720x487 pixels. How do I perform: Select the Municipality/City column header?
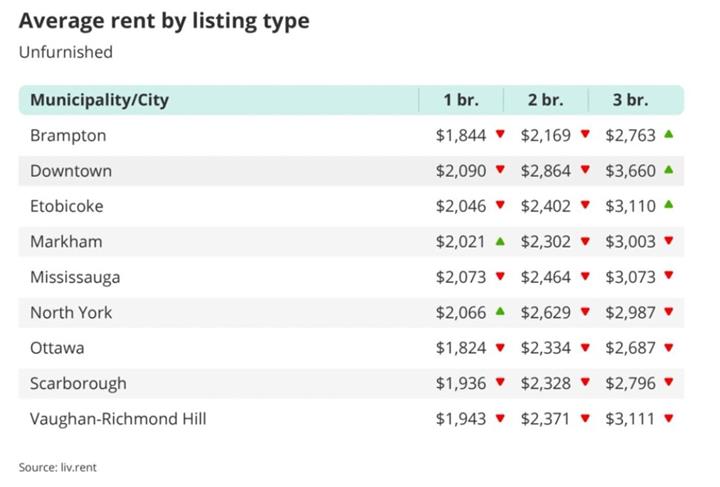click(99, 100)
